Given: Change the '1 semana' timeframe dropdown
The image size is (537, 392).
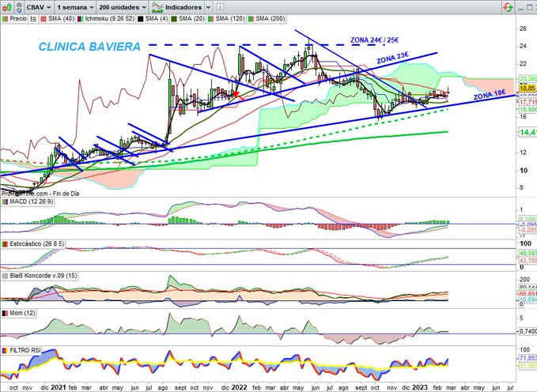Looking at the screenshot, I should point(75,7).
